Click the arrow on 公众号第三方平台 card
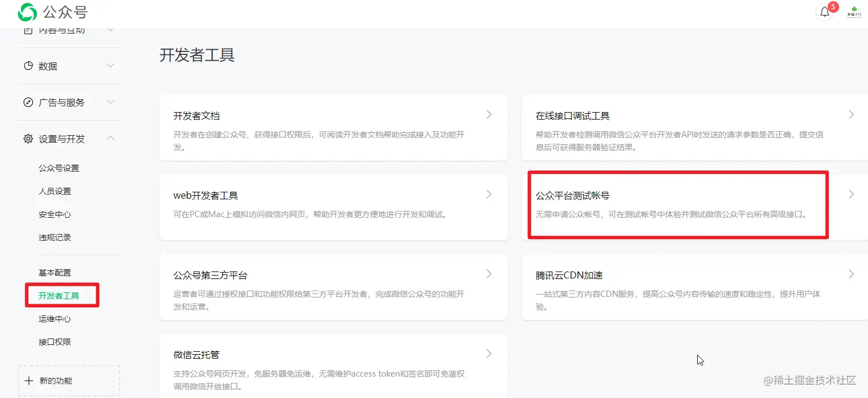 (x=489, y=274)
